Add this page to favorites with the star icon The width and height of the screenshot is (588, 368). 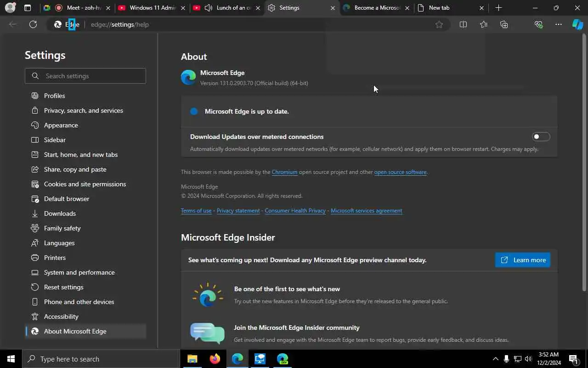pos(439,24)
